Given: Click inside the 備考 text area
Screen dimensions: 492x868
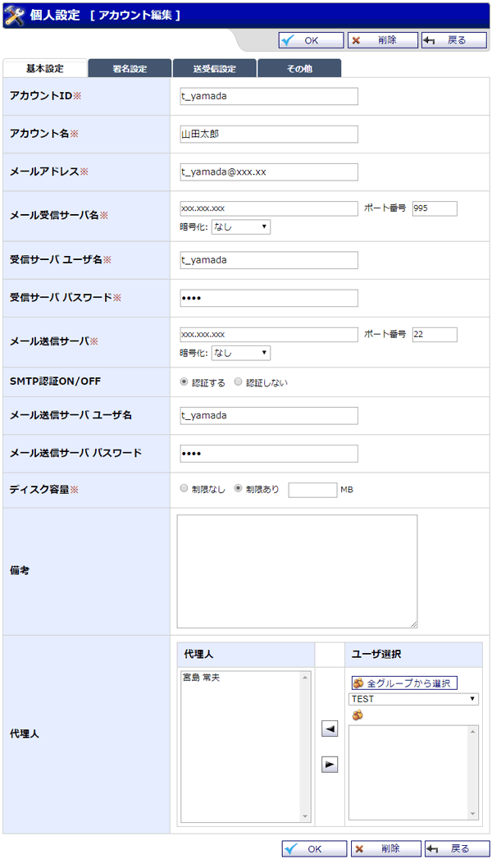Looking at the screenshot, I should (x=297, y=571).
